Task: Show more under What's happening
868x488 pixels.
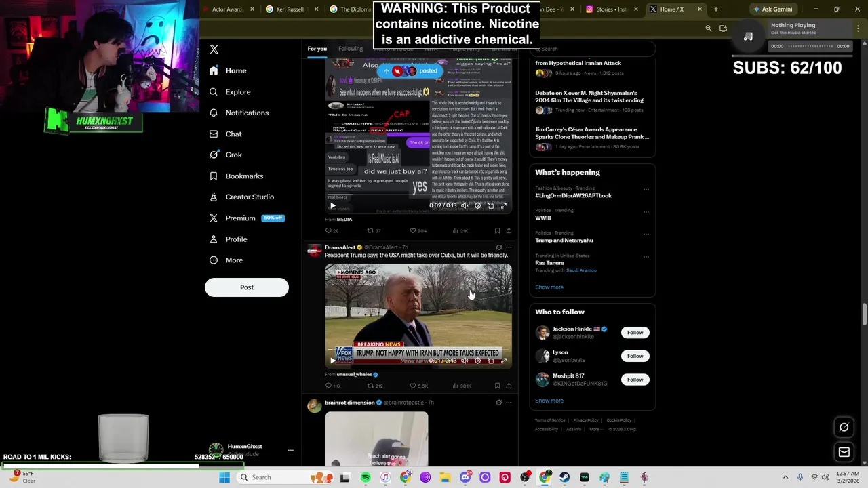Action: [549, 287]
